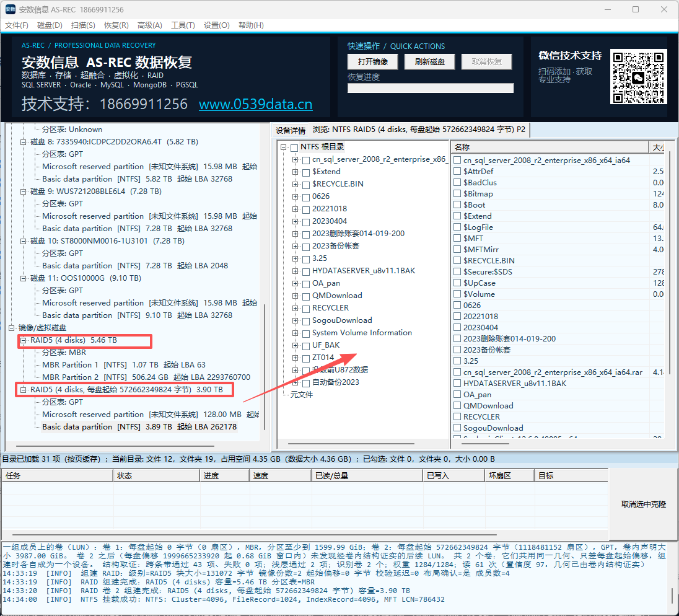679x616 pixels.
Task: Check the $Boot file checkbox in list
Action: [x=457, y=205]
